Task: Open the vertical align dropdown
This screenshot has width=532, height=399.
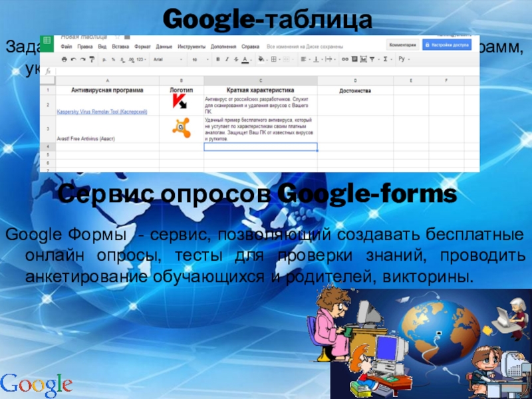Action: pyautogui.click(x=318, y=59)
